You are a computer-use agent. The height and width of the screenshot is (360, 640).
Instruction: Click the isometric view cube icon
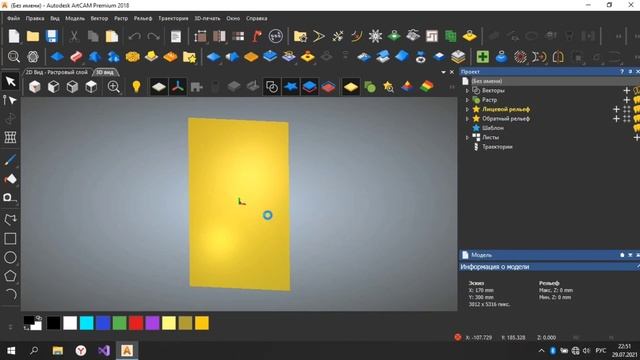(35, 87)
